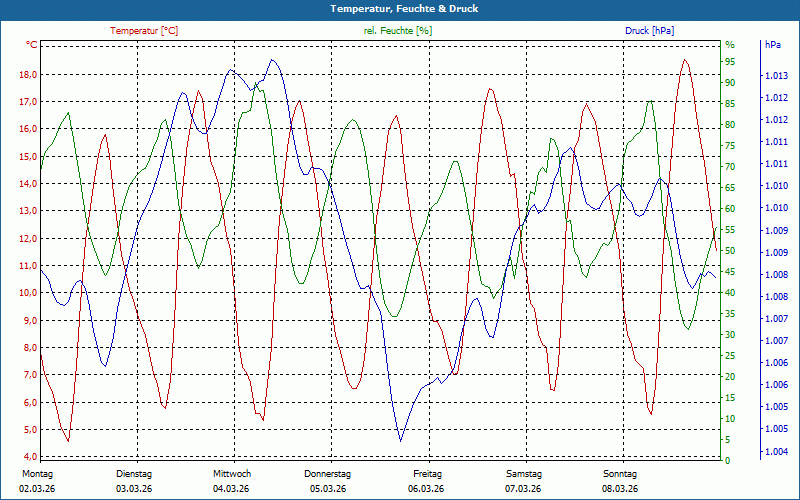Click the chart title Temperatur, Feuchte & Druck

click(x=399, y=9)
